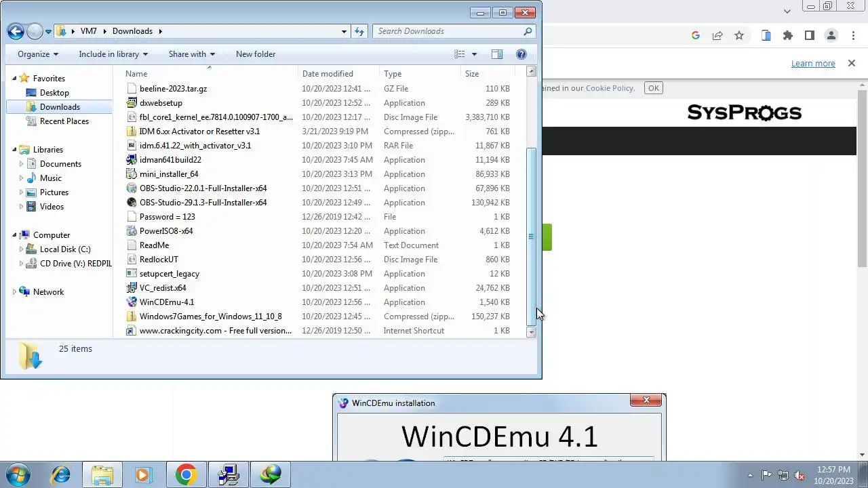The width and height of the screenshot is (868, 488).
Task: Open address bar history dropdown
Action: pos(344,31)
